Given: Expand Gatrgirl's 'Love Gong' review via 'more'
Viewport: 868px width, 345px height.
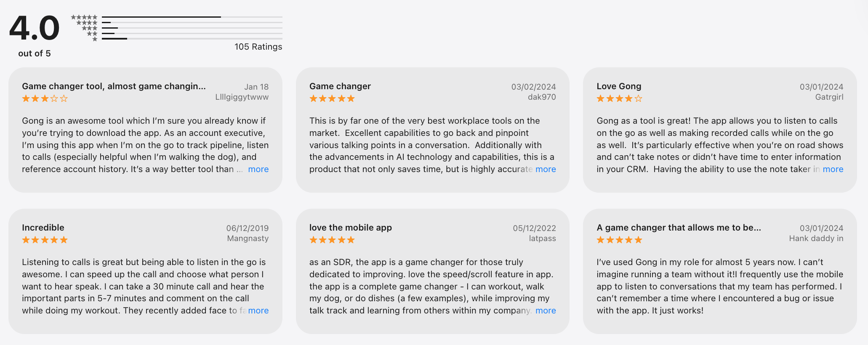Looking at the screenshot, I should click(833, 169).
